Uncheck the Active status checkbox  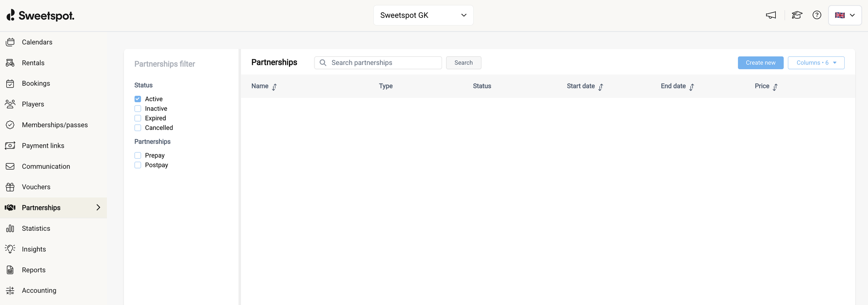tap(138, 99)
